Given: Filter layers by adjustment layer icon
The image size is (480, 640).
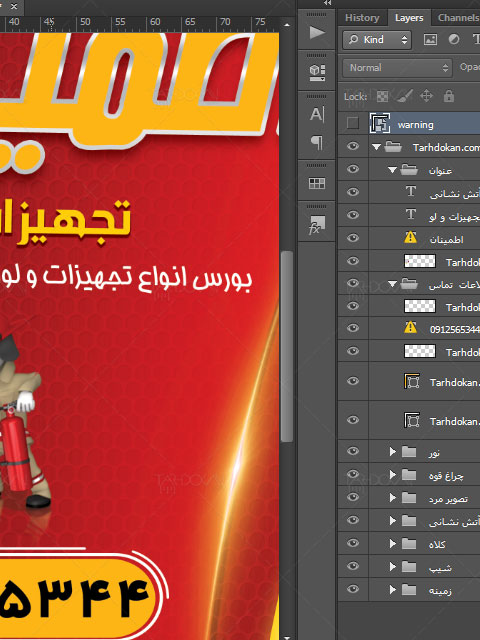Looking at the screenshot, I should [453, 40].
